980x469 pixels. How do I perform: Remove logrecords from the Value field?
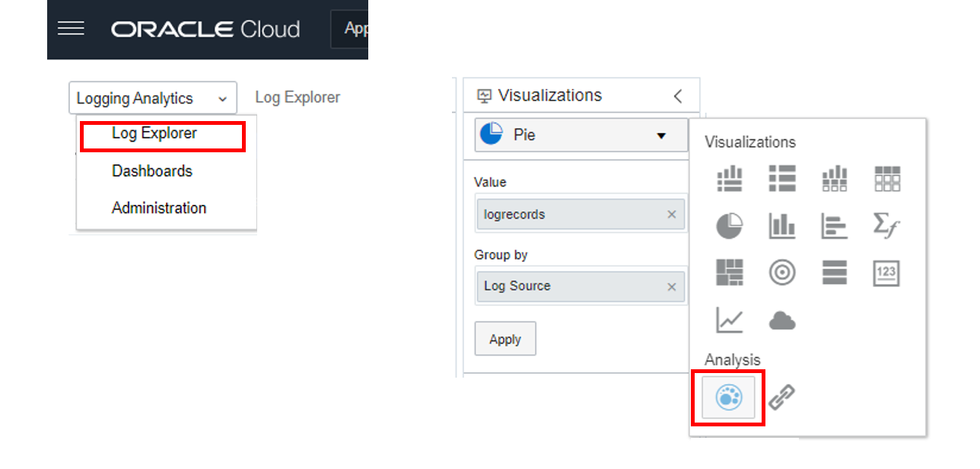pos(670,214)
